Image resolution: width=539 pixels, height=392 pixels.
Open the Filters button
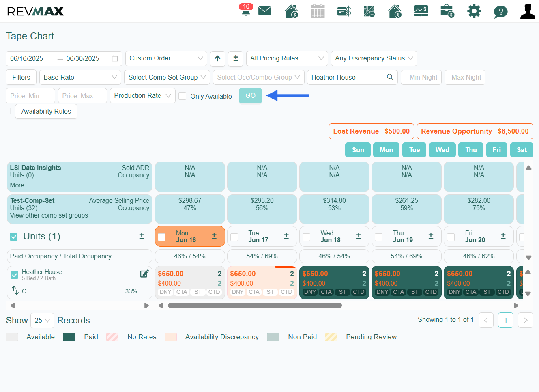21,77
